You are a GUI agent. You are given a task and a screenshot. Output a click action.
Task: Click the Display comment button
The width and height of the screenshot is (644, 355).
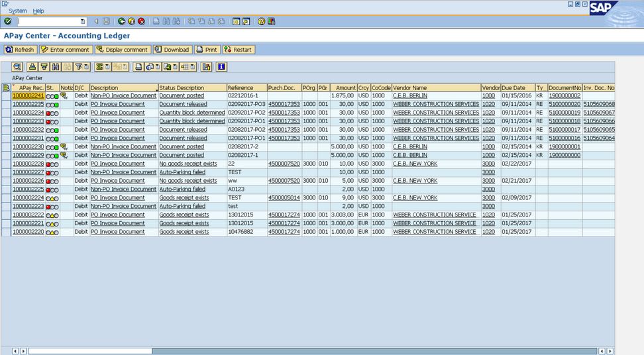pyautogui.click(x=123, y=50)
